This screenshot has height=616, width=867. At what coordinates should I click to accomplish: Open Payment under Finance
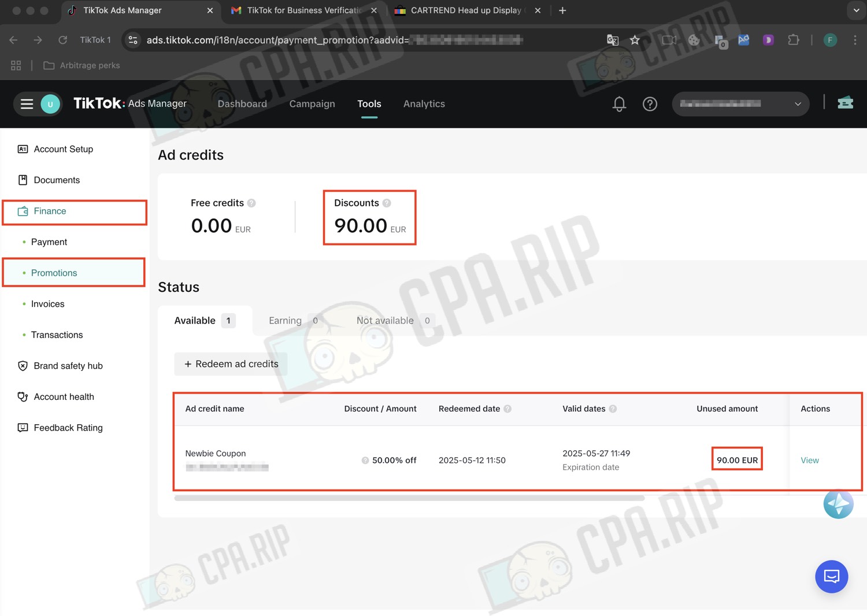pos(49,242)
